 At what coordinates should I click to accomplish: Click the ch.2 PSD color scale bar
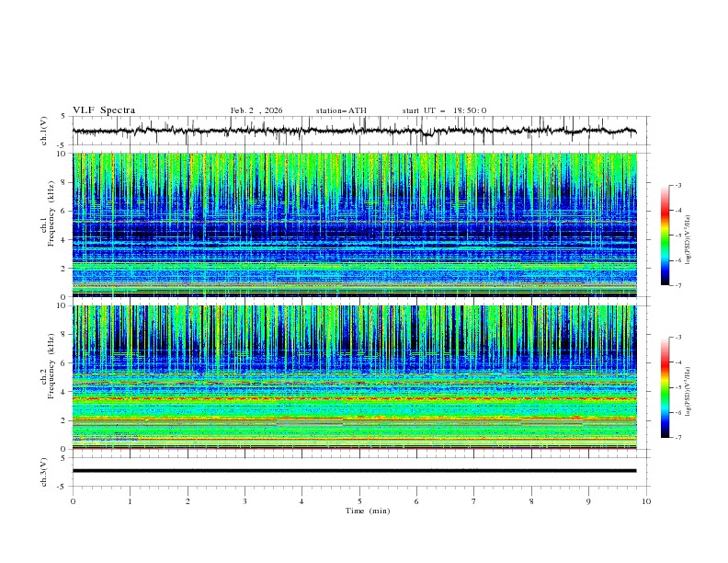coord(665,388)
